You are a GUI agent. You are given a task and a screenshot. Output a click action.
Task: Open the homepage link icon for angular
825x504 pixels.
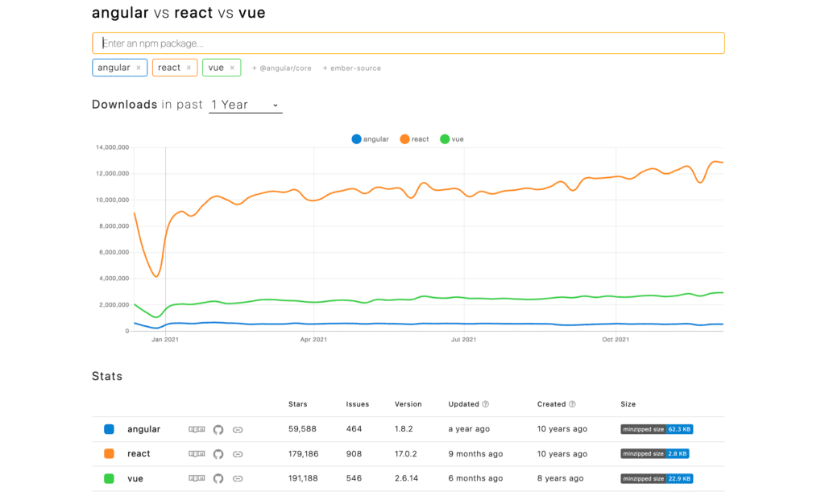tap(238, 430)
